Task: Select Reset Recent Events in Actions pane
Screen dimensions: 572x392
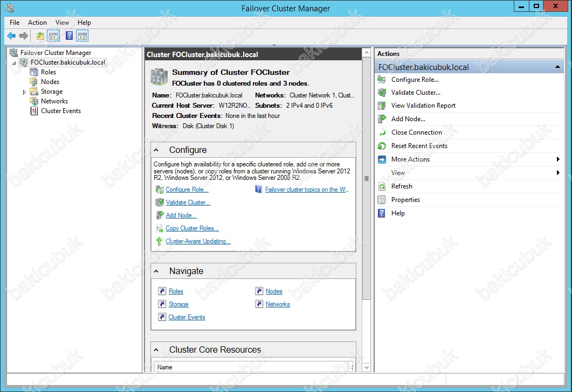Action: (x=419, y=146)
